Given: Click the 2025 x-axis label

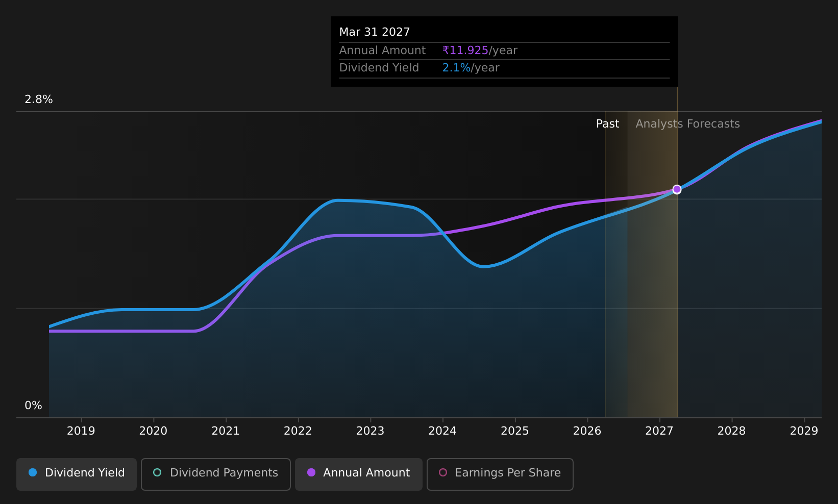Looking at the screenshot, I should pyautogui.click(x=515, y=431).
